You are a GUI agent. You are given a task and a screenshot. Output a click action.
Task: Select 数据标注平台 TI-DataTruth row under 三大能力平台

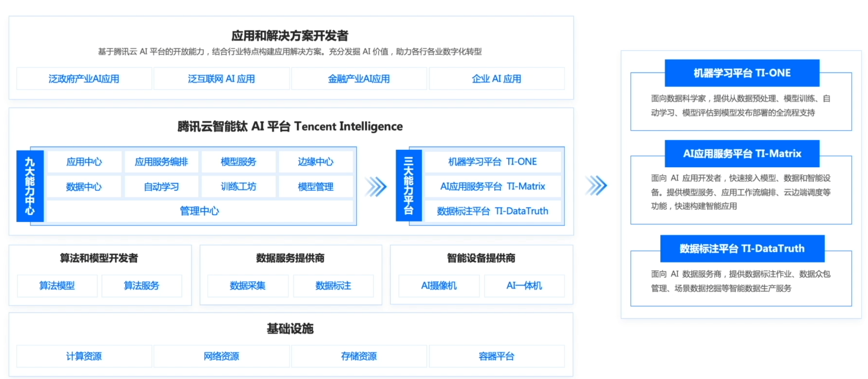493,211
